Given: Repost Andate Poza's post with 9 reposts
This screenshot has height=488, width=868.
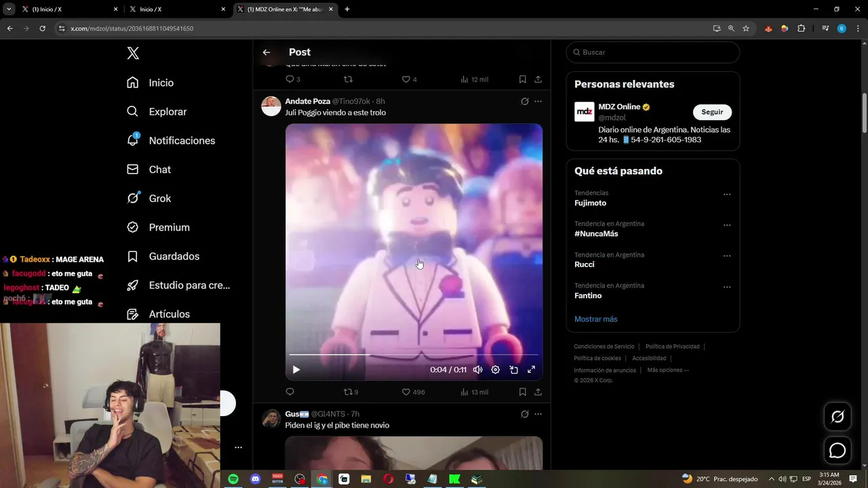Looking at the screenshot, I should click(x=351, y=392).
